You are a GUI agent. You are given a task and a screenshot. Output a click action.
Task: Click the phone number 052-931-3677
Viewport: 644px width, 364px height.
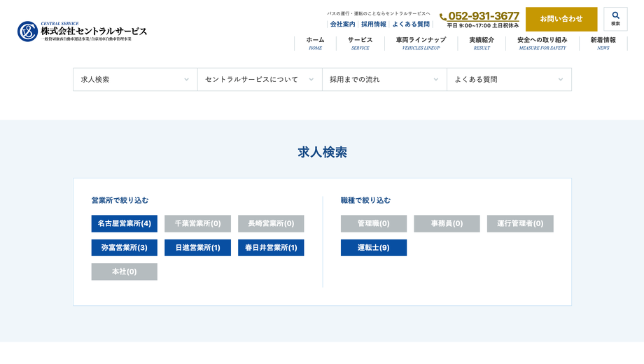click(483, 16)
